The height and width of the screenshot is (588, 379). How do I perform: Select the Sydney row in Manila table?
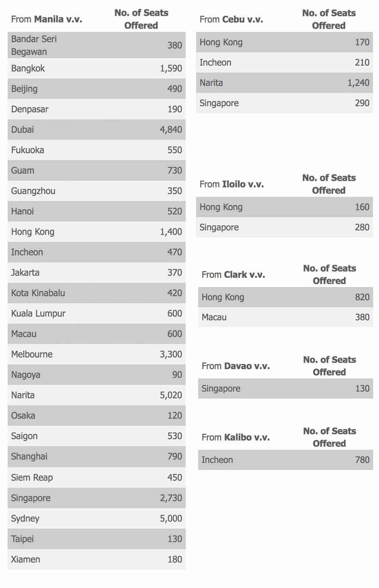tap(96, 518)
